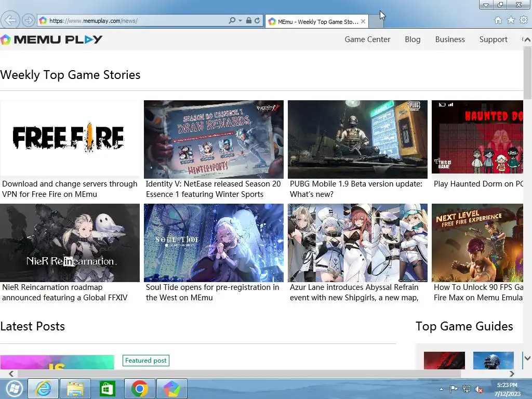This screenshot has height=399, width=532.
Task: Click the horizontal scrollbar left arrow
Action: point(11,374)
